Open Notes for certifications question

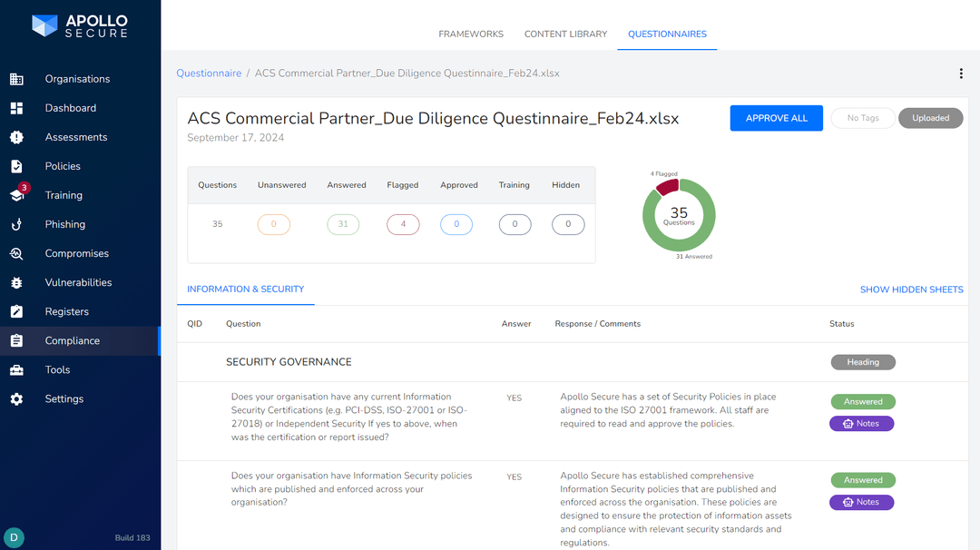point(861,424)
